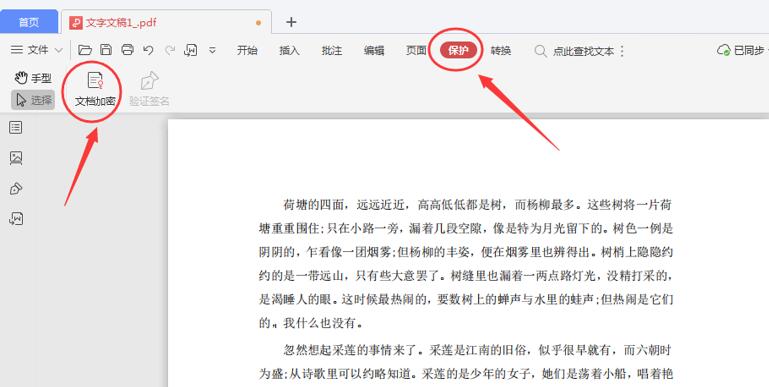Open the thumbnails sidebar panel
The width and height of the screenshot is (769, 387).
(16, 157)
